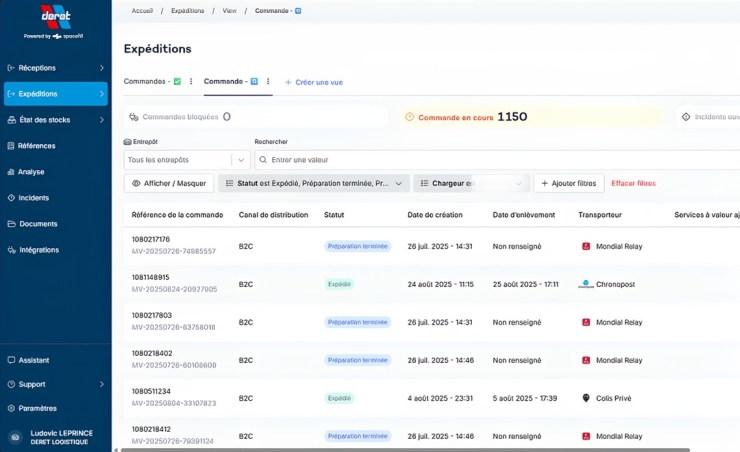This screenshot has height=452, width=740.
Task: Open the Analyse sidebar section
Action: coord(31,172)
